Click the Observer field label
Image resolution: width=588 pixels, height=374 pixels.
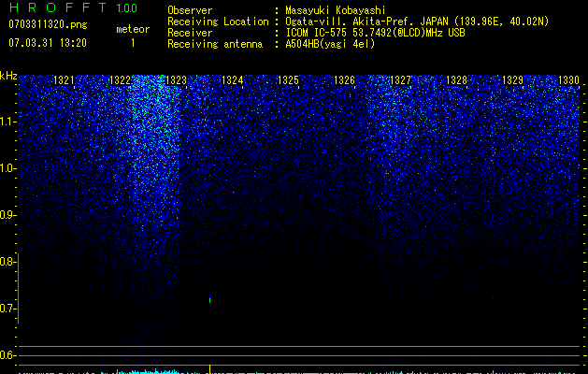pos(190,10)
